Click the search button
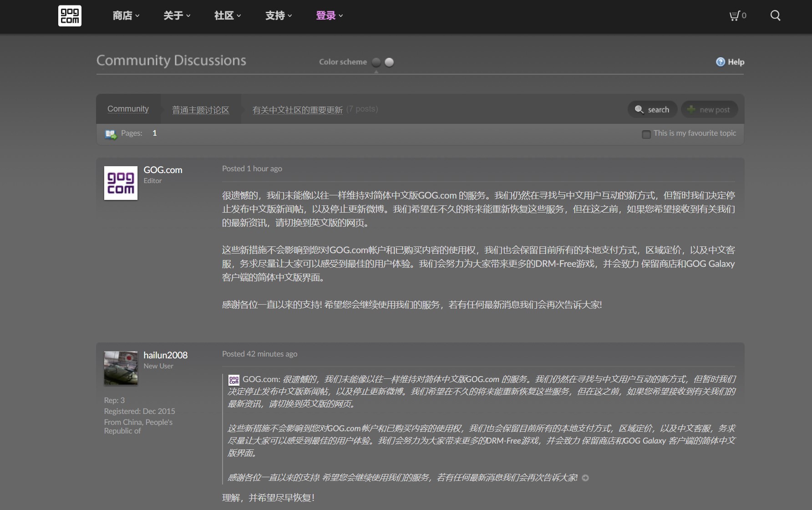The height and width of the screenshot is (510, 812). (652, 109)
